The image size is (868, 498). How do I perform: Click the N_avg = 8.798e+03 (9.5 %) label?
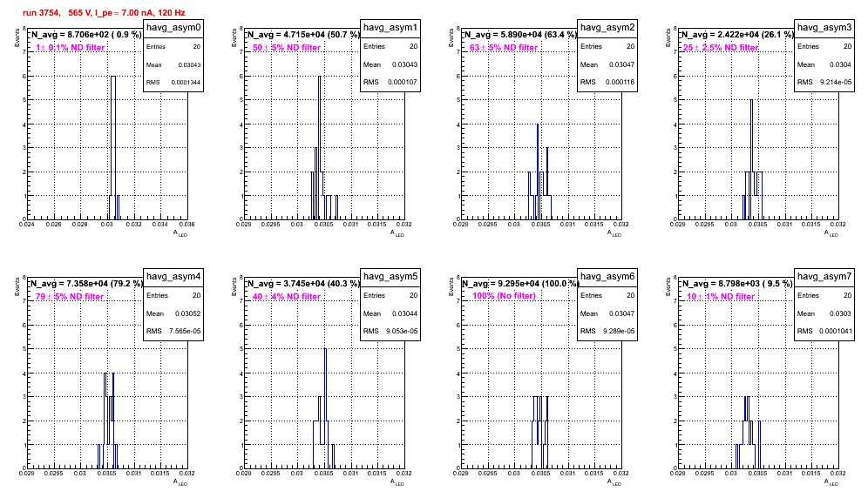(x=736, y=283)
